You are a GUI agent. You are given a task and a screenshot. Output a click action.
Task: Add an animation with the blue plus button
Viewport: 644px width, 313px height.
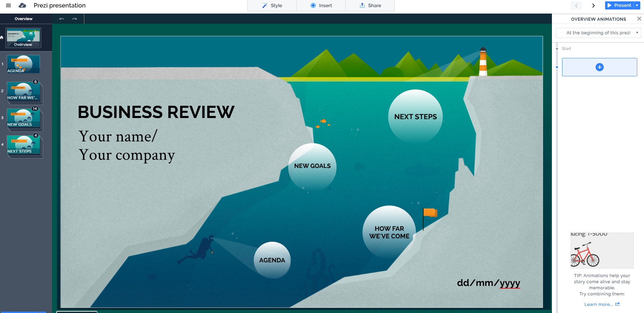(599, 67)
